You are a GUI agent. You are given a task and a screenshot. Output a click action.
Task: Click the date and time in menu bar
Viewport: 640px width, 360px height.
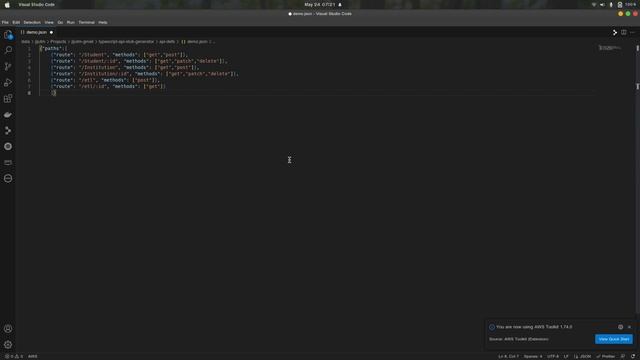320,4
